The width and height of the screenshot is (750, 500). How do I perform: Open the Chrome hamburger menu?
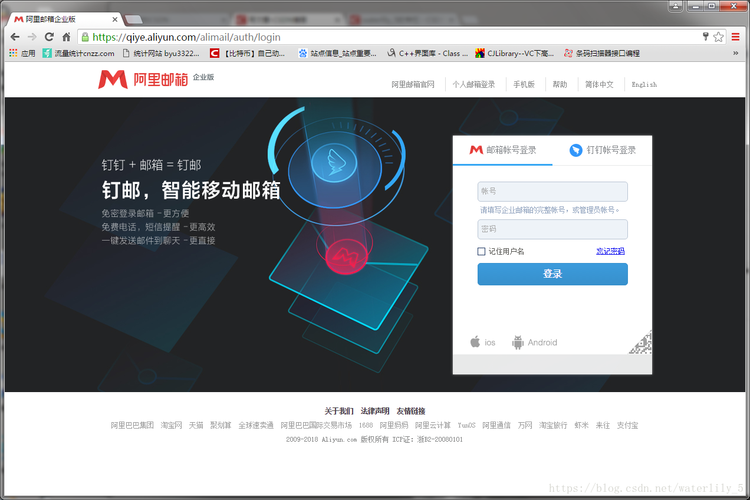735,37
